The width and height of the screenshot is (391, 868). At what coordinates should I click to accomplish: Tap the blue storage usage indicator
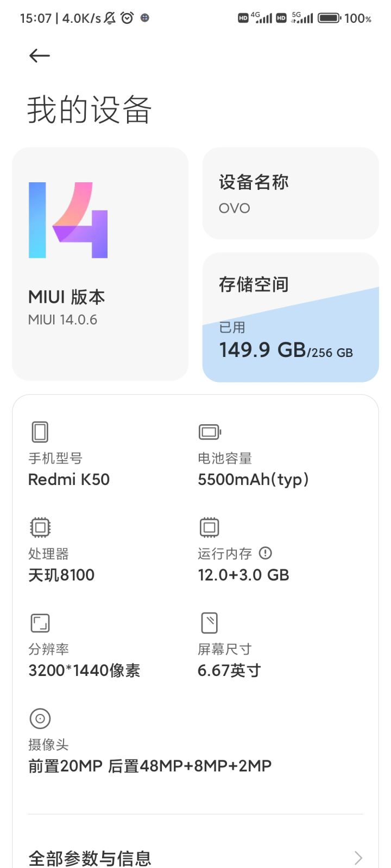[291, 347]
